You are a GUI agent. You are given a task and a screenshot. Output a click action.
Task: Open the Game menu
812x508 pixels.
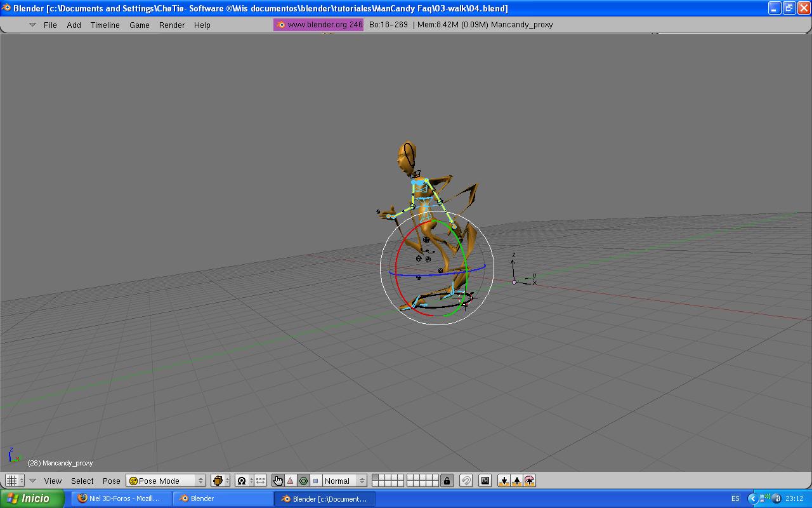coord(140,25)
